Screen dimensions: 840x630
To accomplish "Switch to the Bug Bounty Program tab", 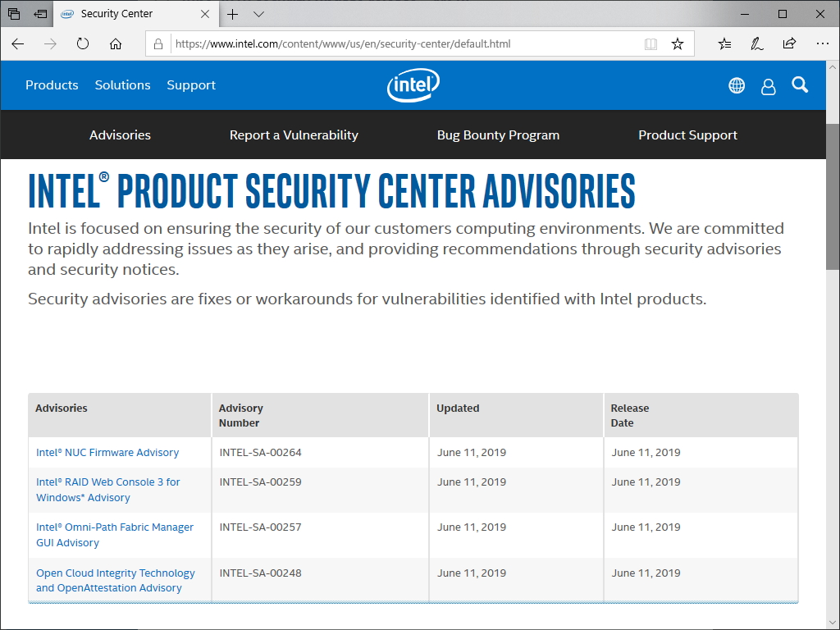I will coord(498,135).
